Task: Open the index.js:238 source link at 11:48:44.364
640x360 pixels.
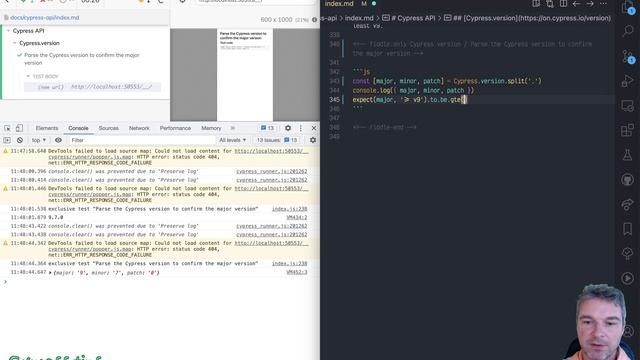Action: 289,264
